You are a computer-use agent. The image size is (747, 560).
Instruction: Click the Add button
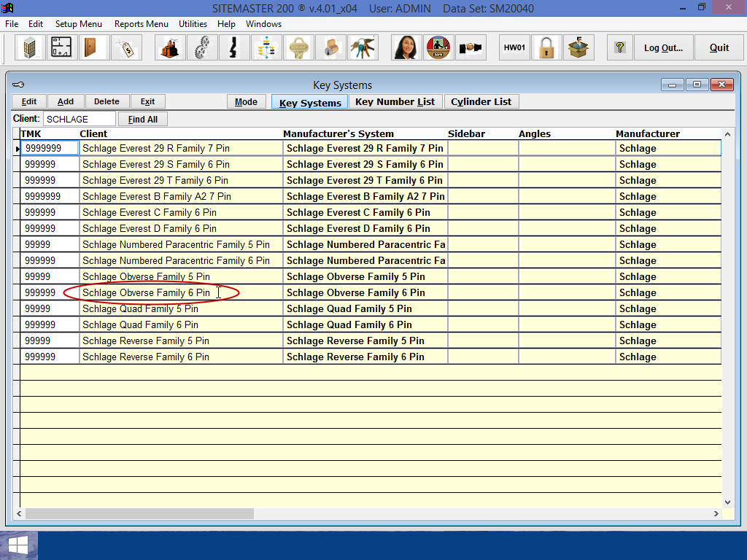click(x=65, y=101)
